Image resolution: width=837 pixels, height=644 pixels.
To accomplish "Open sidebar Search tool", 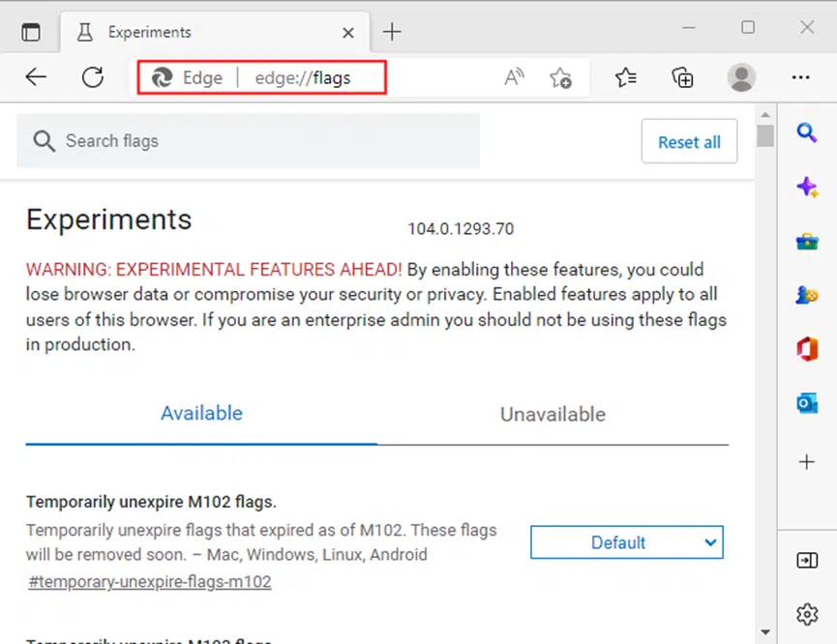I will (807, 132).
